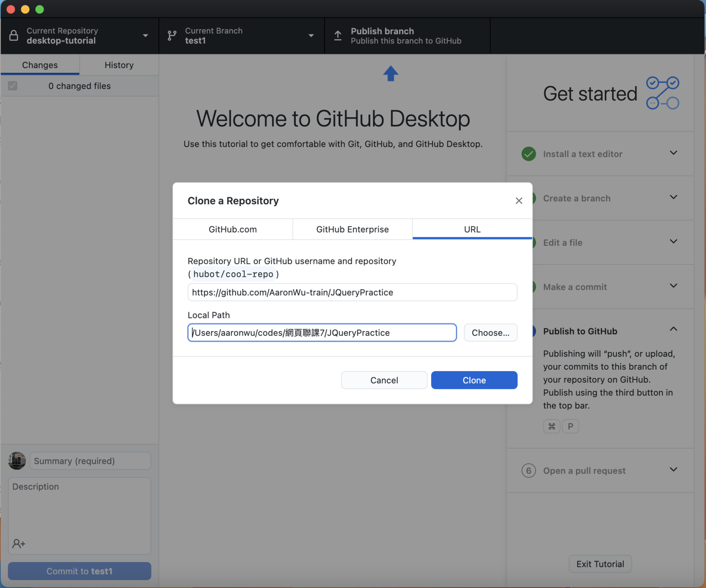Click the user avatar near Summary
Screen dimensions: 706x588
click(17, 461)
